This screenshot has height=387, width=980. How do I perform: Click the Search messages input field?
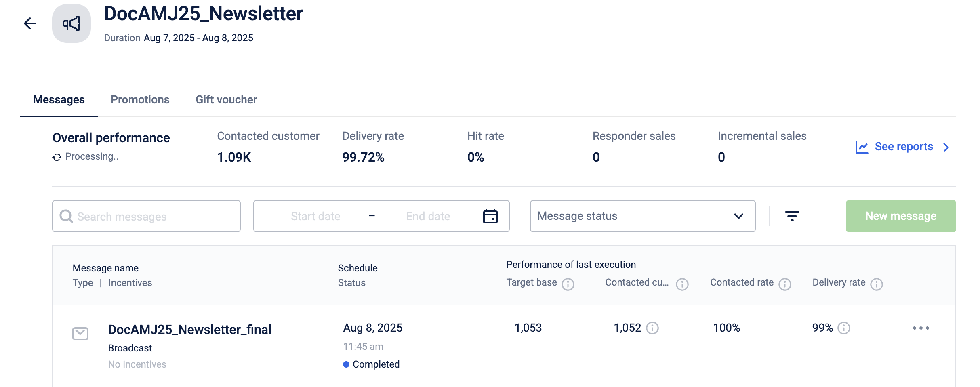click(154, 216)
